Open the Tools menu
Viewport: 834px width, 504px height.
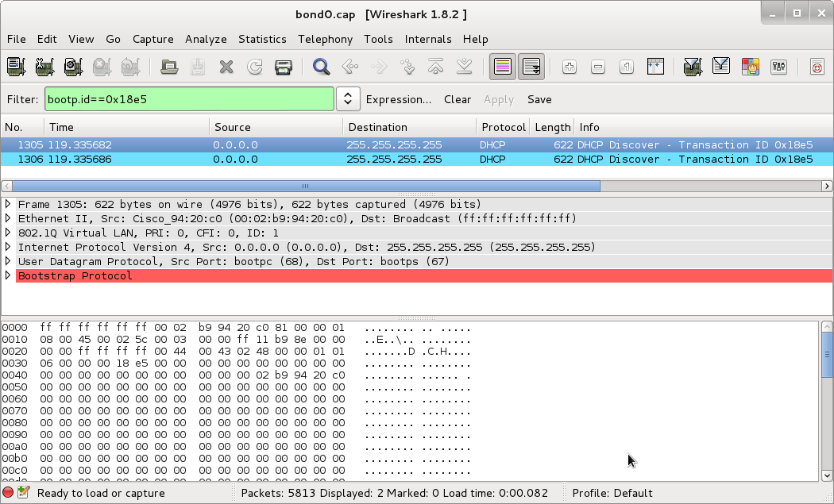(x=378, y=39)
